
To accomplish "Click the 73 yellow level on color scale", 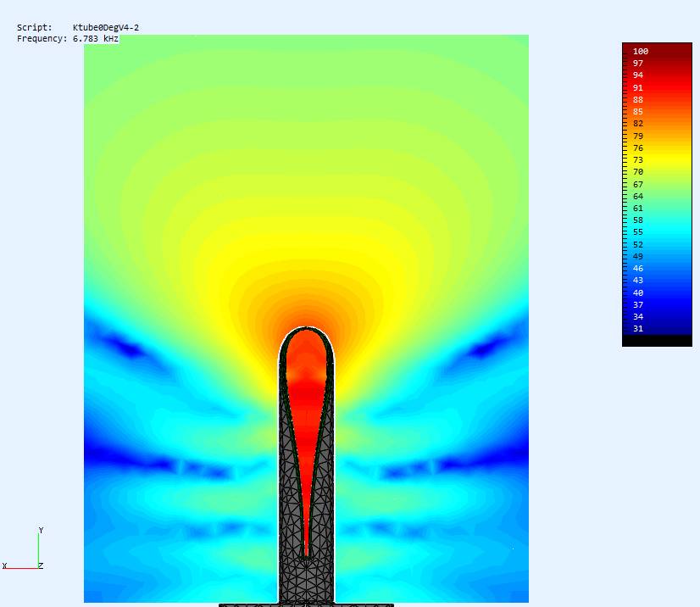I will (x=638, y=160).
